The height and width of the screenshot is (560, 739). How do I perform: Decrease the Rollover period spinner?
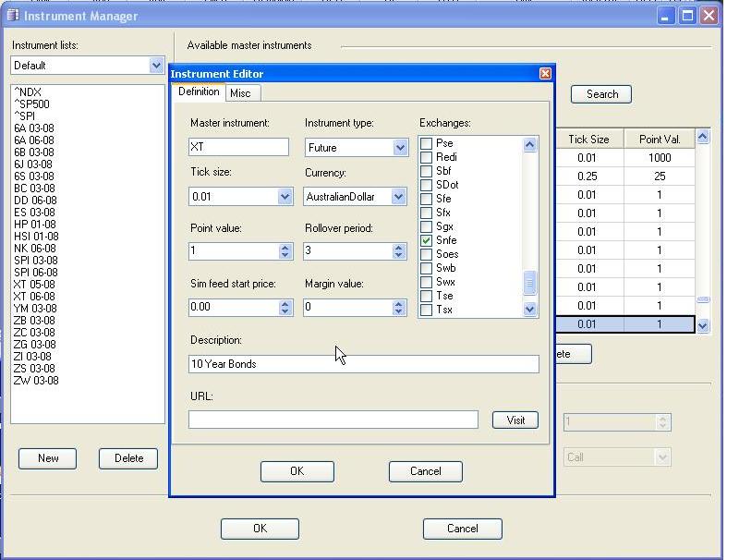[399, 255]
